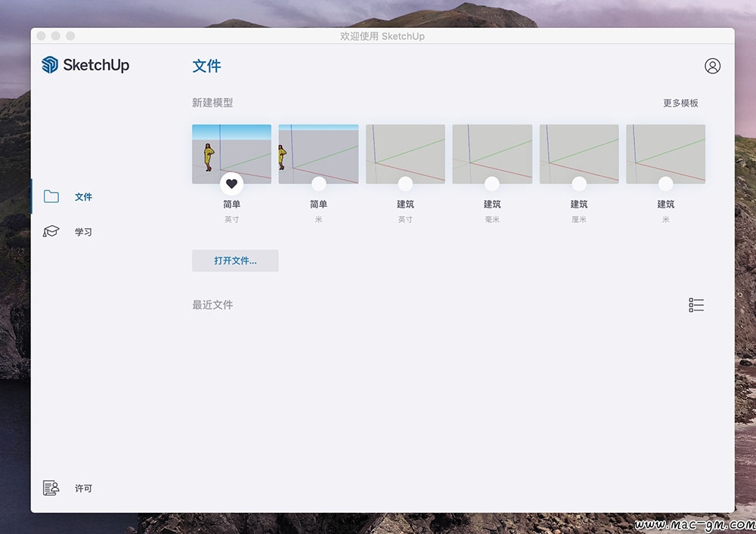Open the user account profile icon
The width and height of the screenshot is (756, 534).
tap(712, 66)
